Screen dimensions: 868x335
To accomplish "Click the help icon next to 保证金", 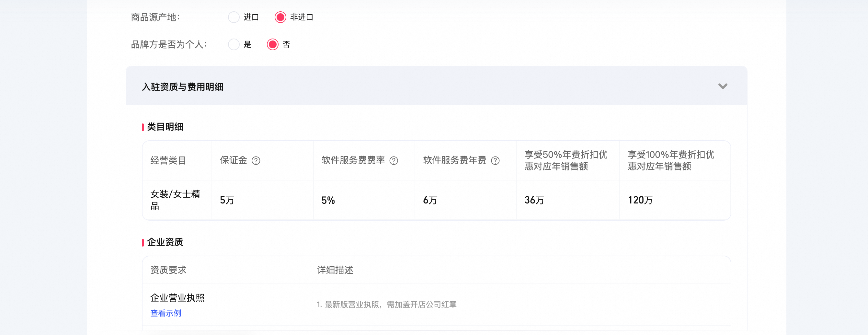I will click(x=256, y=161).
